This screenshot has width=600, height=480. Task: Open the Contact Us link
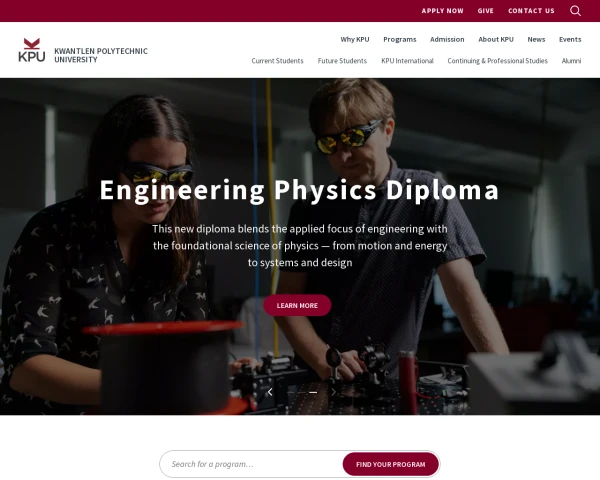point(531,11)
